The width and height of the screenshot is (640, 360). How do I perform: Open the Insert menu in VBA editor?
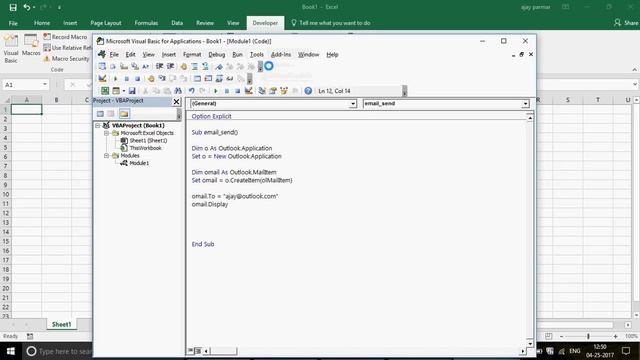coord(169,55)
